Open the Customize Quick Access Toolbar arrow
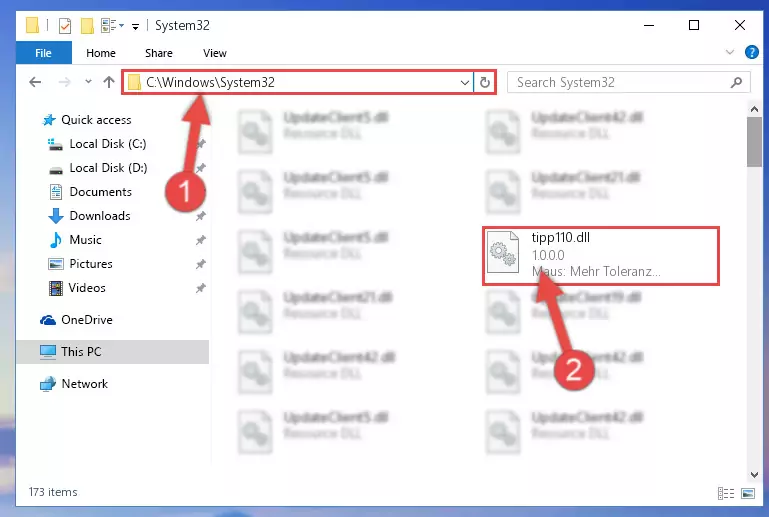This screenshot has width=769, height=517. click(135, 26)
